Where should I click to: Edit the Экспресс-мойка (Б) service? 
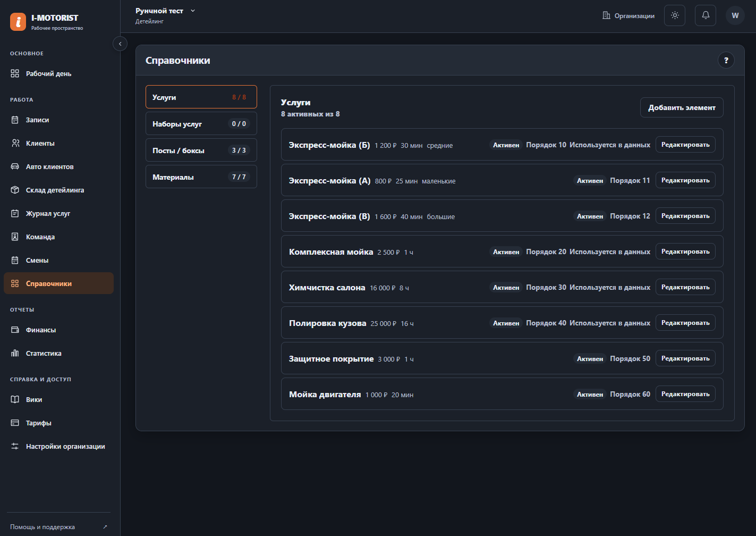(685, 145)
